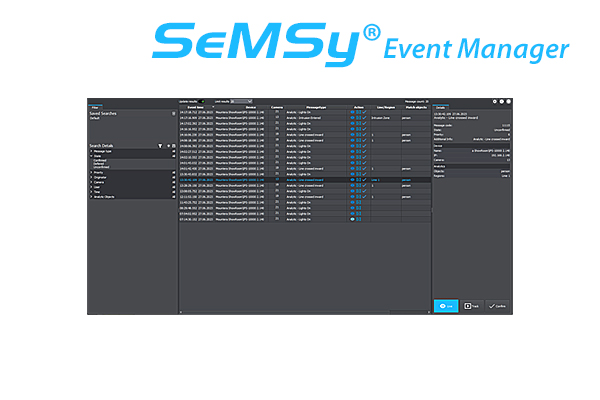Sort by the Match objects column header

pyautogui.click(x=416, y=108)
